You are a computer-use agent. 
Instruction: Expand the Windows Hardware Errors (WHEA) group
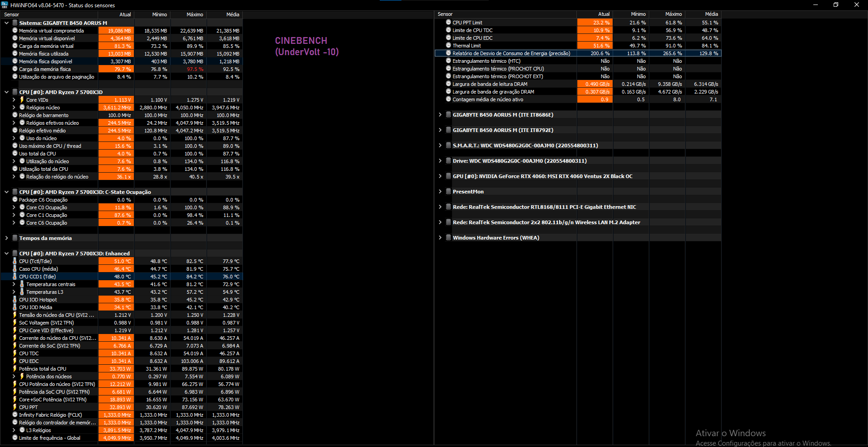(x=440, y=238)
